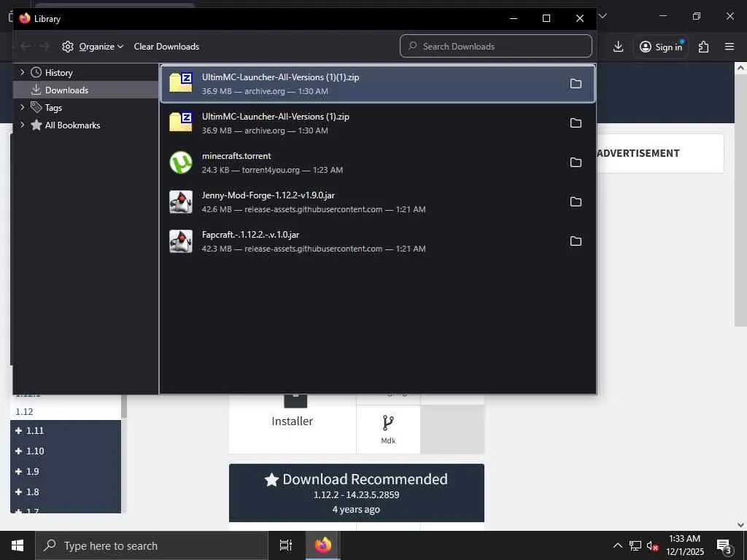The height and width of the screenshot is (560, 747).
Task: Click the Firefox account avatar icon
Action: point(645,47)
